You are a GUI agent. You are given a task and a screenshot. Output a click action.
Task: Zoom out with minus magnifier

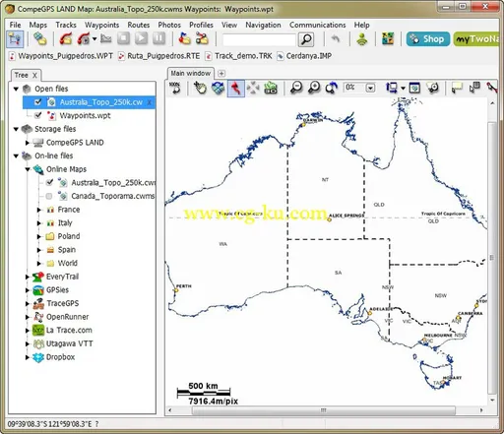click(x=296, y=88)
